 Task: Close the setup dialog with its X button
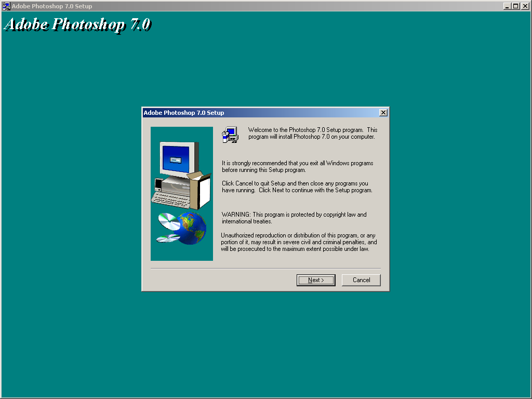pos(383,112)
